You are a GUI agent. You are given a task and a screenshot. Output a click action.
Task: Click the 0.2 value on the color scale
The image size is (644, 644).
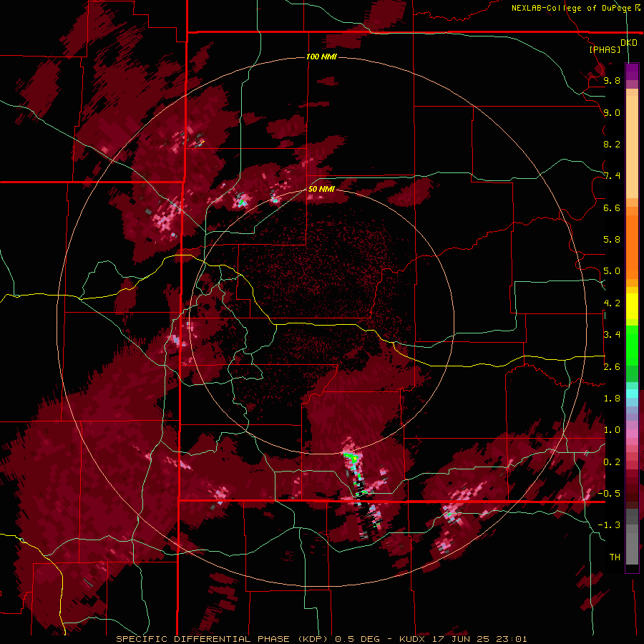(x=612, y=462)
